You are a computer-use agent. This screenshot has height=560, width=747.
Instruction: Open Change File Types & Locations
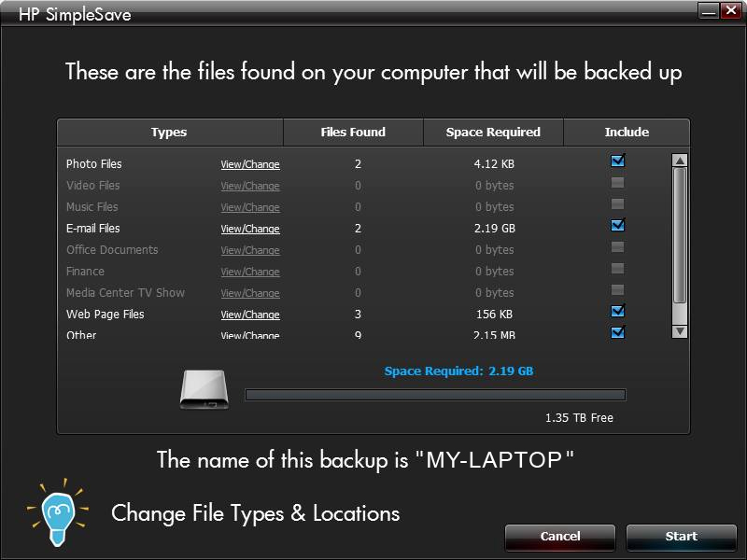tap(255, 513)
